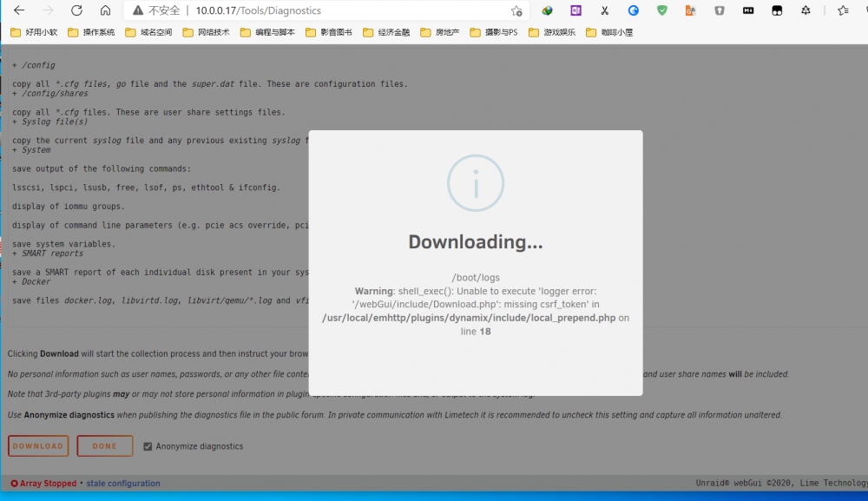This screenshot has width=868, height=501.
Task: Open the stale configuration link
Action: point(123,484)
